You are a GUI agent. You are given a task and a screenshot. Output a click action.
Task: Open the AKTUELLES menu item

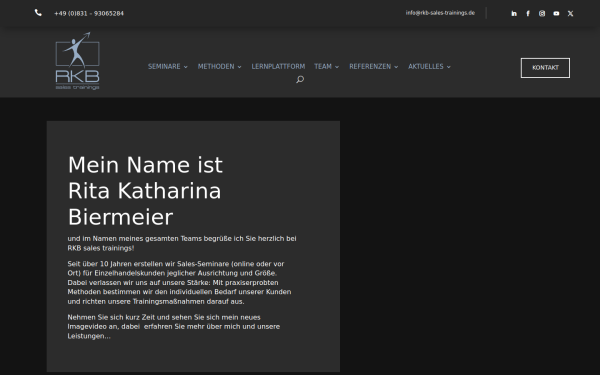point(426,67)
